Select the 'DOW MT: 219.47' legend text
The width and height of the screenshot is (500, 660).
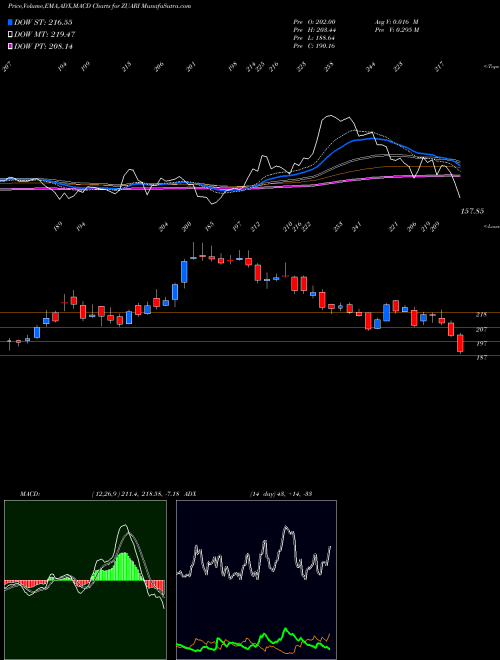[45, 35]
